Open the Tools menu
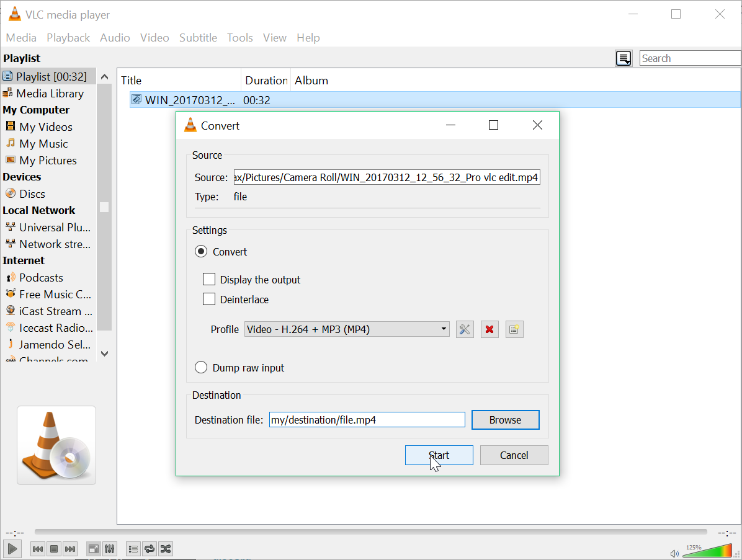 click(x=240, y=38)
